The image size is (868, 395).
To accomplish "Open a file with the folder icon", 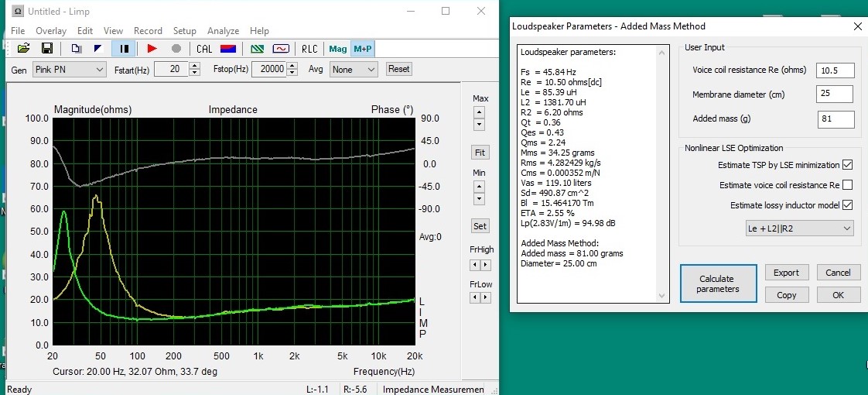I will tap(23, 49).
